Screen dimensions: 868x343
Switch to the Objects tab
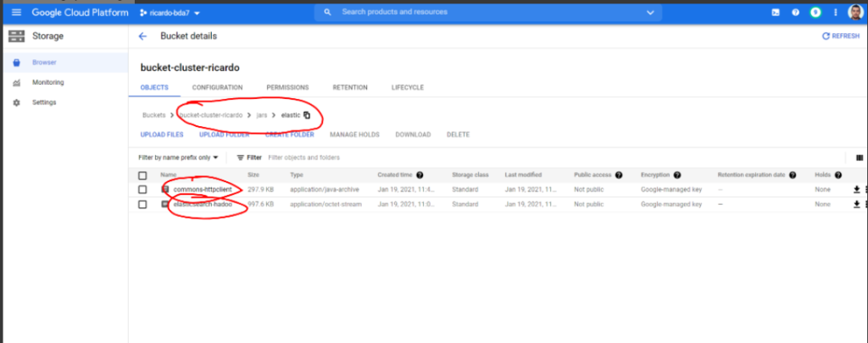coord(154,87)
